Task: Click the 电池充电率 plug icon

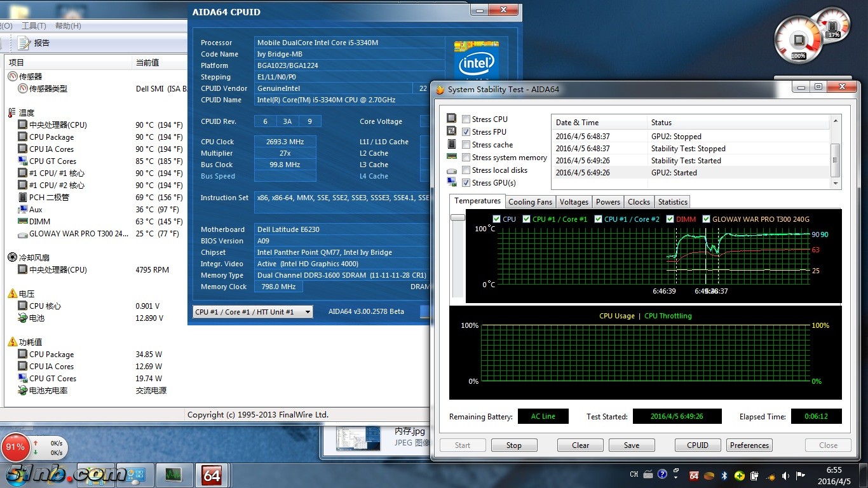Action: [23, 391]
